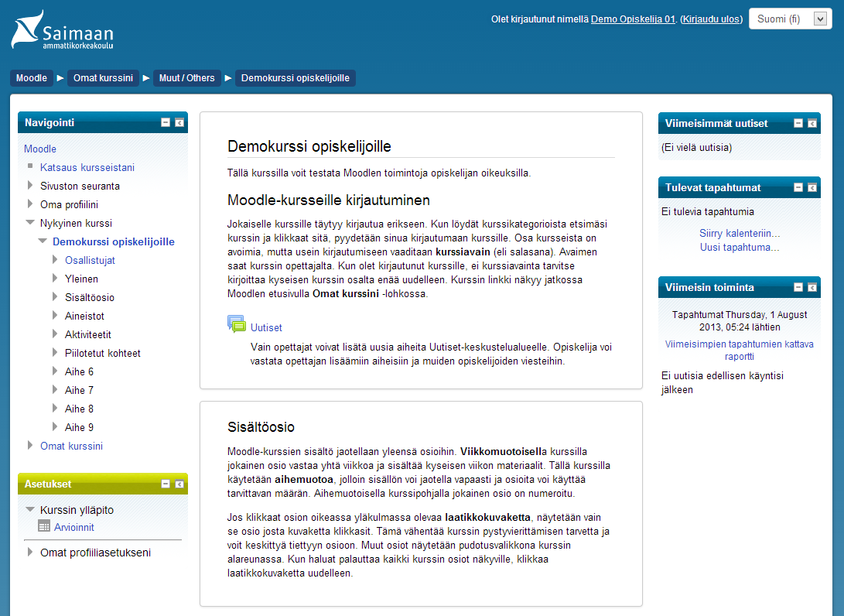Create event with Uusi tapahtuma link

740,247
